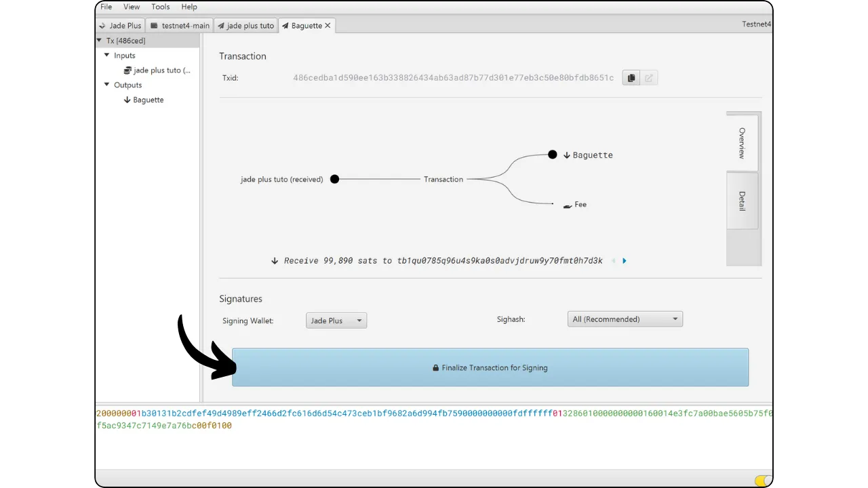Copy the transaction ID to clipboard
Image resolution: width=868 pixels, height=488 pixels.
[x=631, y=78]
